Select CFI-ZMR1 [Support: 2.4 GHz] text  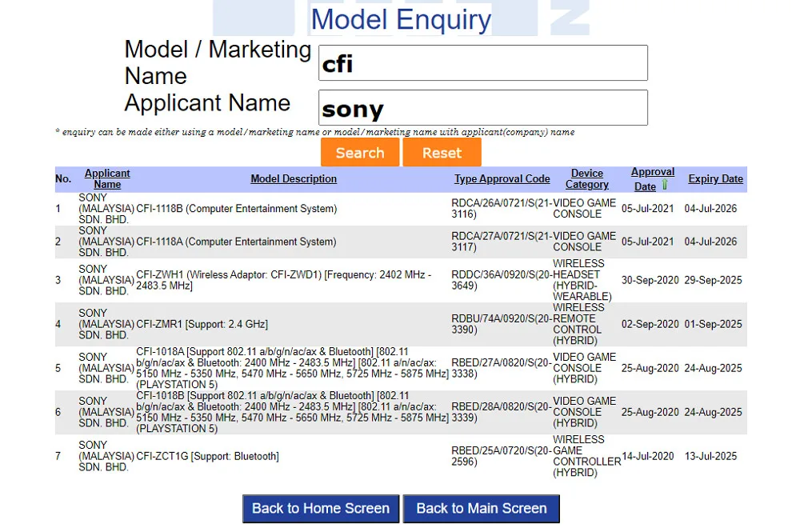click(x=202, y=325)
